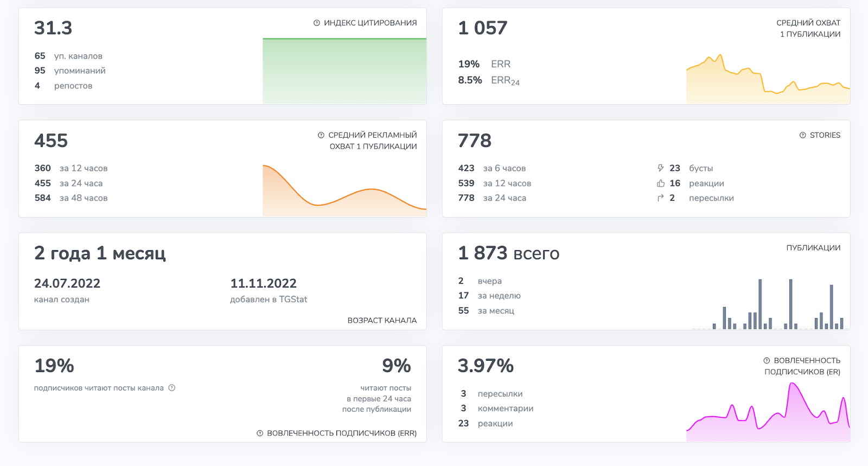
Task: Click the ВОВЛЕЧЕННОСТЬ ПОДПИСЧИКОВ (ERR) label
Action: [342, 433]
